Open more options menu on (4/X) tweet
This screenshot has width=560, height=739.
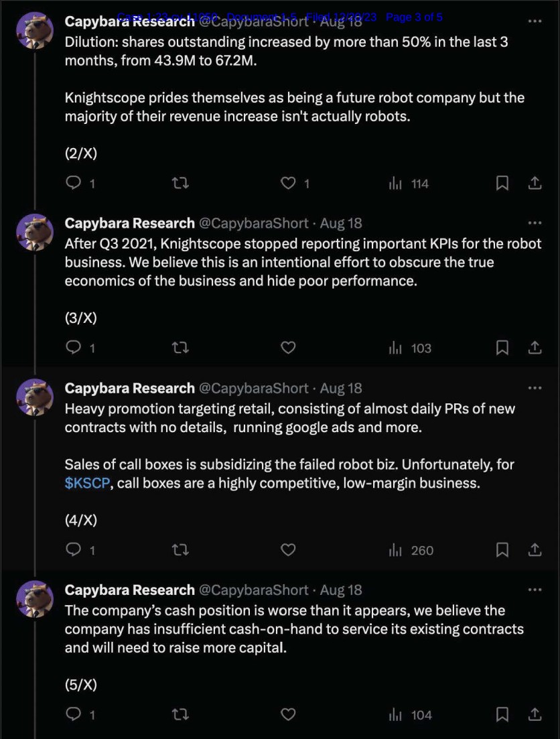pyautogui.click(x=534, y=388)
